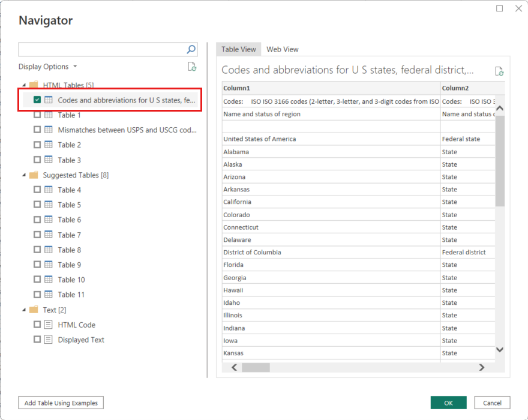Click the search magnifier icon
Screen dimensions: 528x420
[x=191, y=50]
